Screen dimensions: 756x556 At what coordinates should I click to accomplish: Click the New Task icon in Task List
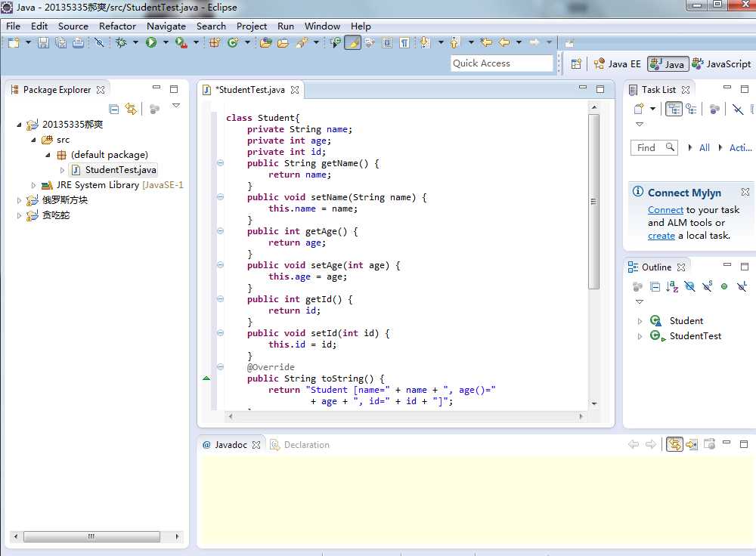point(639,109)
